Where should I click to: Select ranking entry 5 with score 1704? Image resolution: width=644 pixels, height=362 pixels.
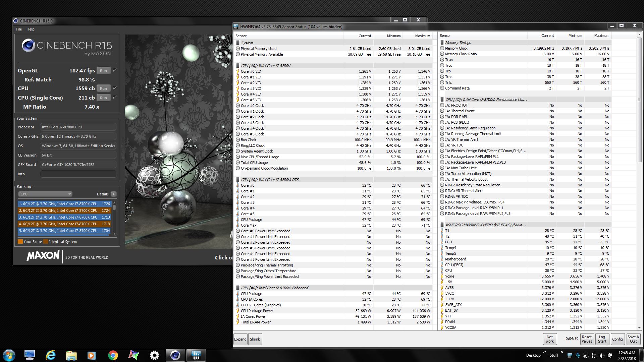(x=64, y=231)
